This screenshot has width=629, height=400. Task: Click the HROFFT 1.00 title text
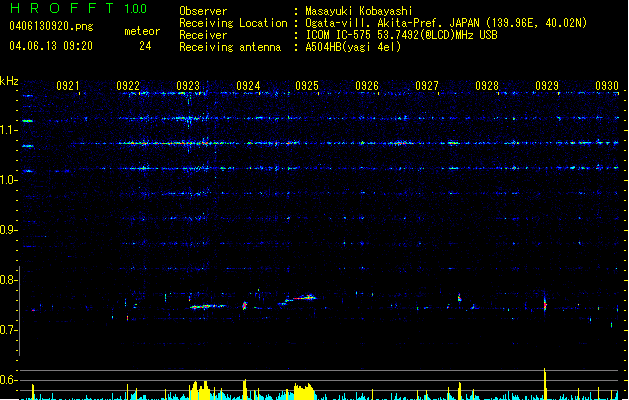pyautogui.click(x=79, y=8)
